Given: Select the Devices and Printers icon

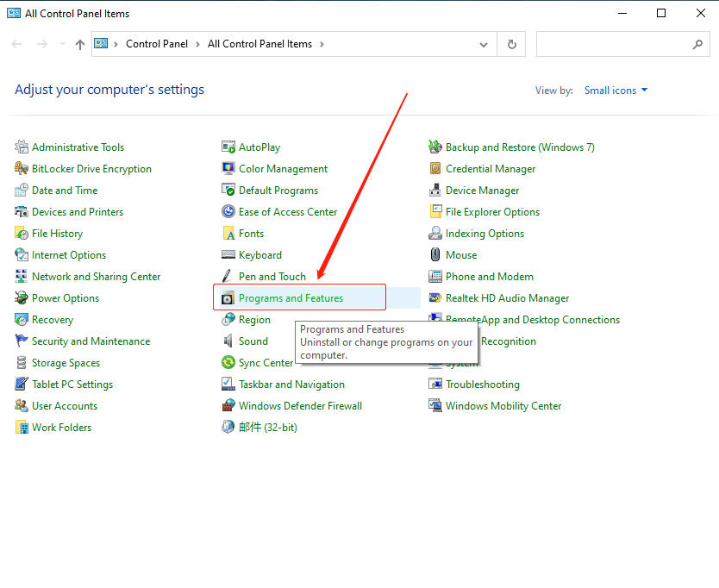Looking at the screenshot, I should (21, 211).
